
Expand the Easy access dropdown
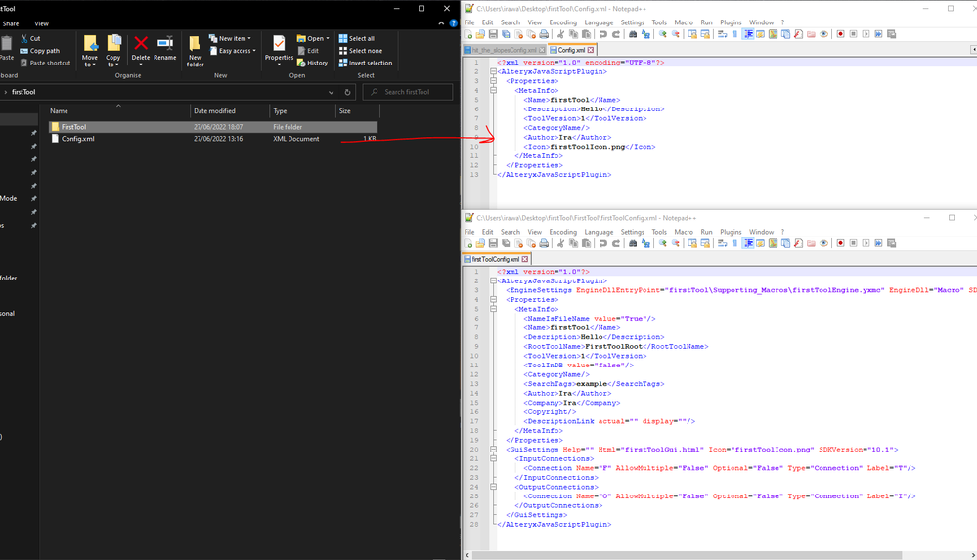point(237,51)
